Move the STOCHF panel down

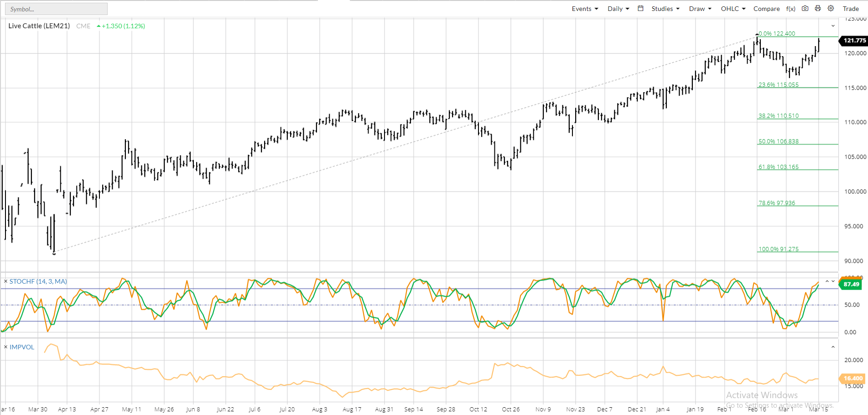pos(833,281)
